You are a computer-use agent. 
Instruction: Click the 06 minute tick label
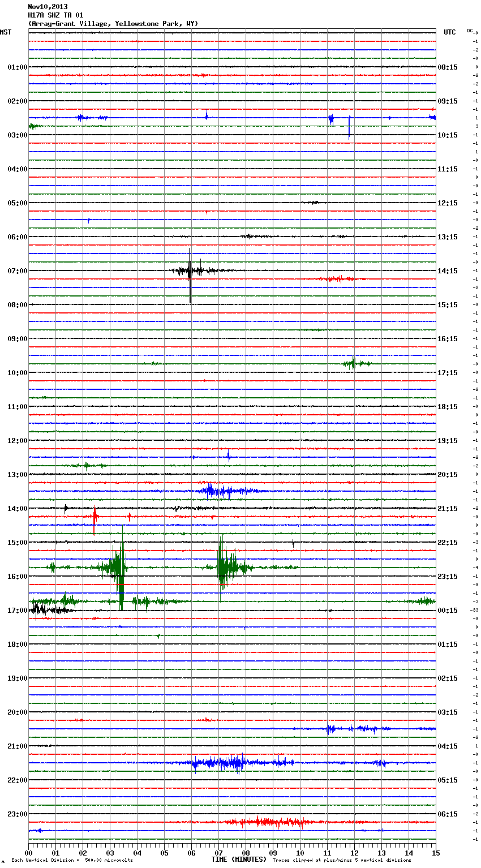tap(191, 852)
